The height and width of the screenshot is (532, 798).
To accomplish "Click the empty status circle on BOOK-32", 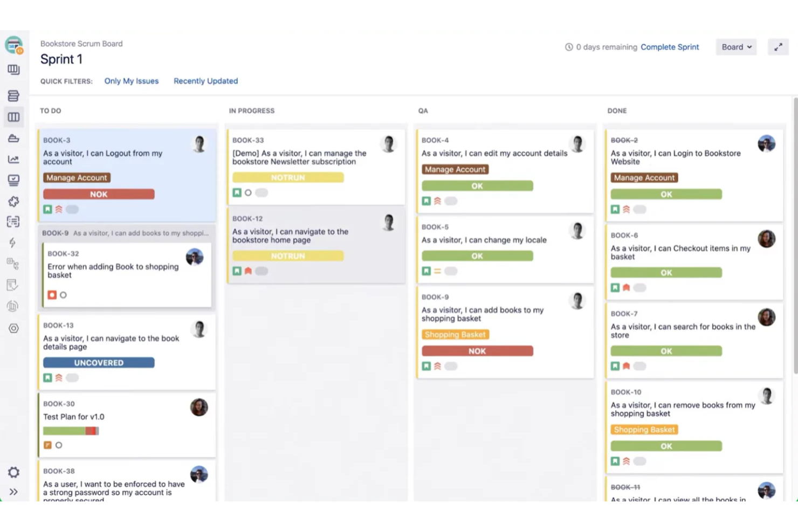I will click(63, 295).
